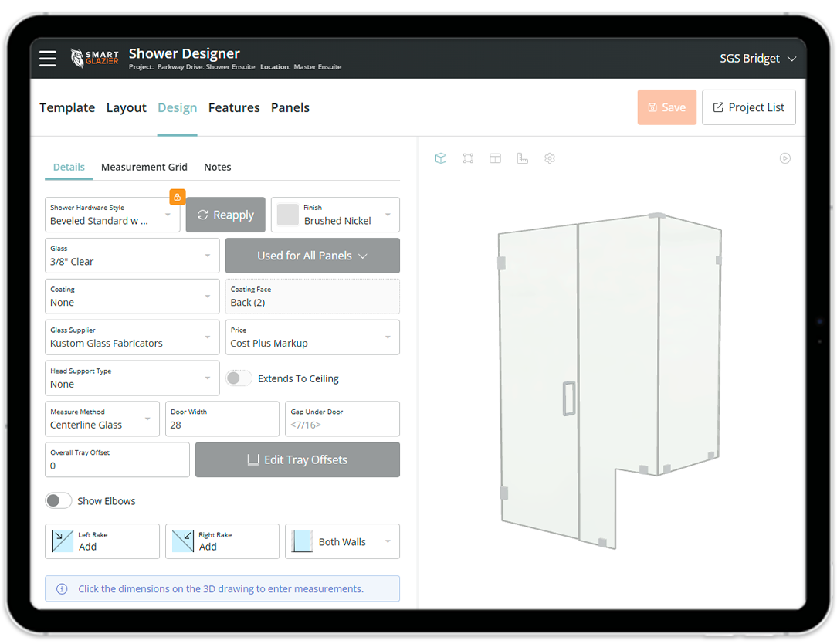Screen dimensions: 837x644
Task: Open Shower Hardware Style dropdown
Action: point(113,215)
